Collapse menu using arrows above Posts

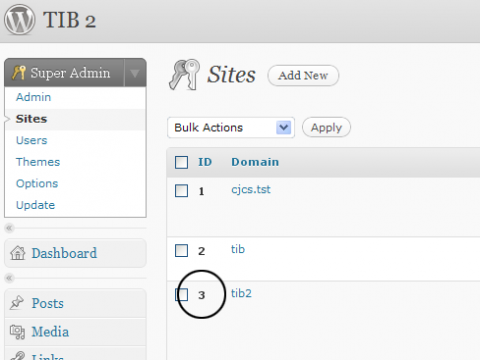point(9,278)
